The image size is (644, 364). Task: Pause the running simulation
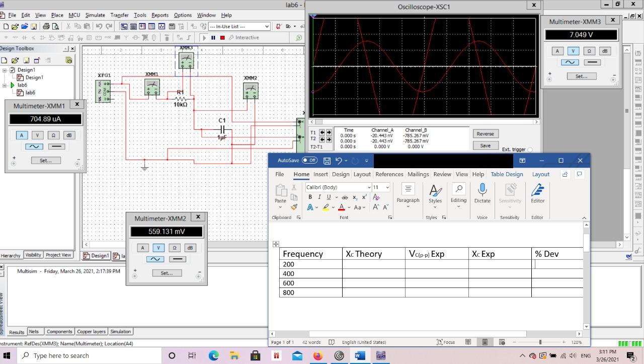pos(212,37)
